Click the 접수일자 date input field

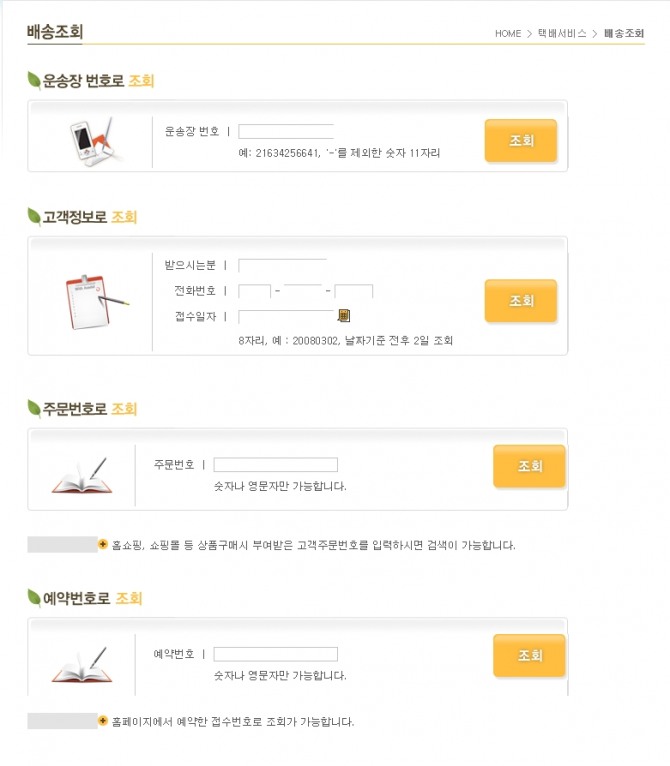click(286, 317)
